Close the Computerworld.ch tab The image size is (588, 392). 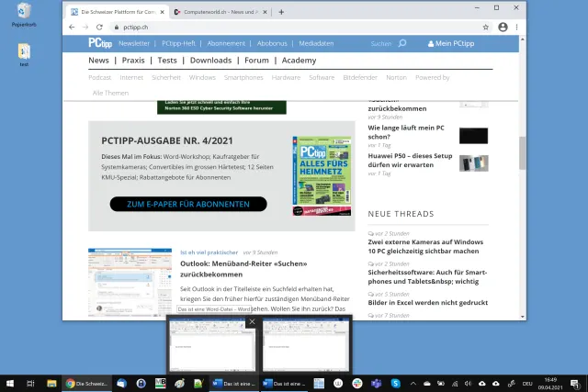click(265, 12)
